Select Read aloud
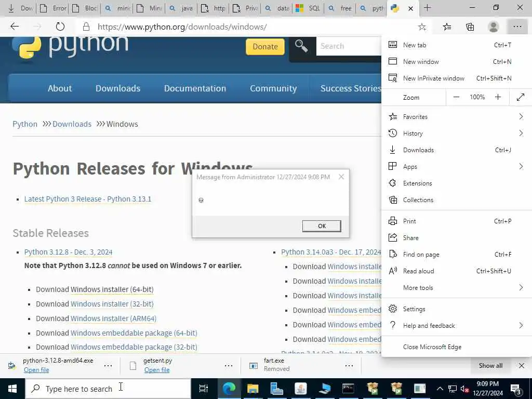The image size is (532, 399). [x=456, y=271]
